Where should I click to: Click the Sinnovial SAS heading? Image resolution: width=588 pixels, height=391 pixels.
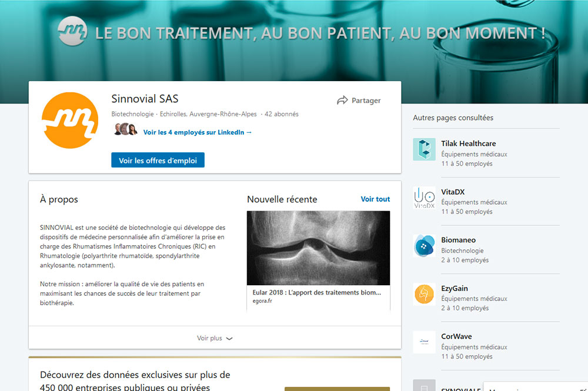tap(145, 99)
